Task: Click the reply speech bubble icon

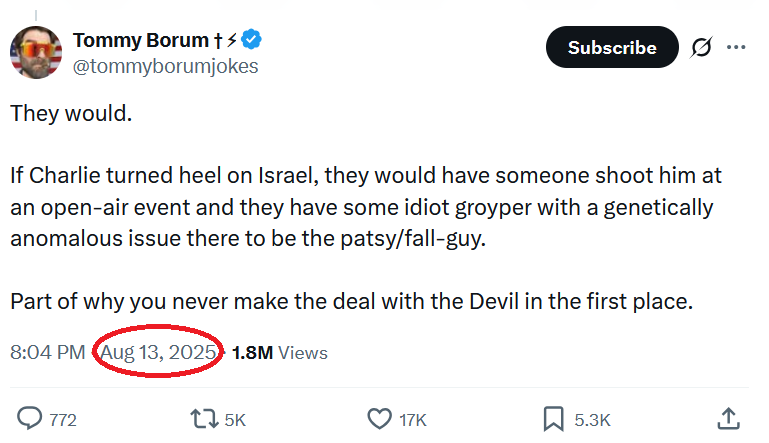Action: [x=31, y=419]
